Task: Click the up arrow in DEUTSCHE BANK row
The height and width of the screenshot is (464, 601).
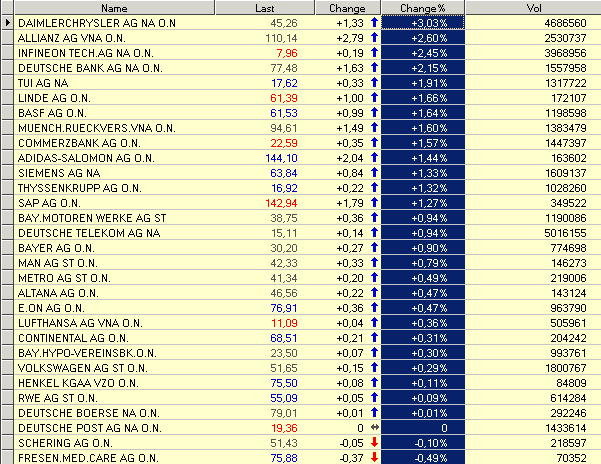Action: tap(374, 67)
